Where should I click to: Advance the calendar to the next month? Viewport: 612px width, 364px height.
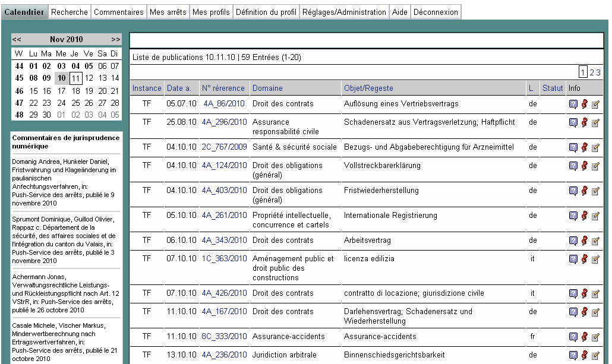pyautogui.click(x=115, y=39)
